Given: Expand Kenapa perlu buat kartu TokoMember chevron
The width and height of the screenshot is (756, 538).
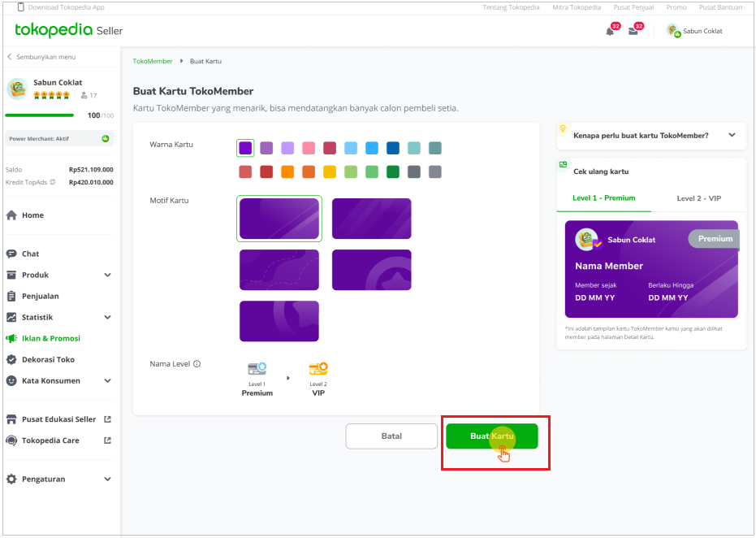Looking at the screenshot, I should (x=732, y=135).
